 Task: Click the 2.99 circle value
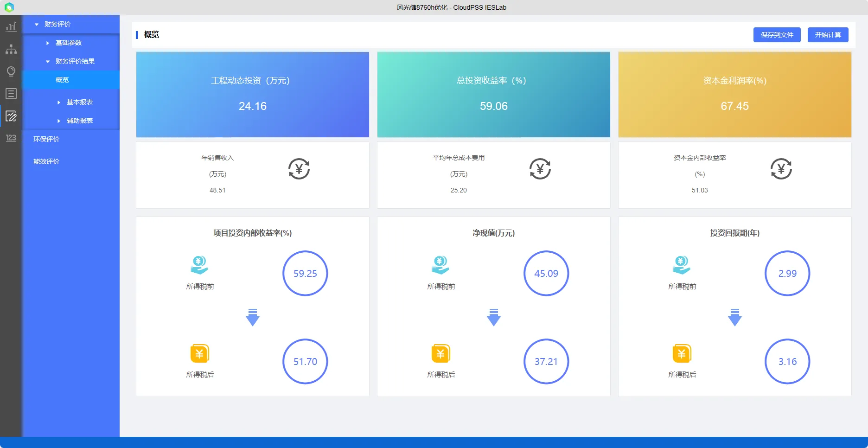[x=787, y=274]
